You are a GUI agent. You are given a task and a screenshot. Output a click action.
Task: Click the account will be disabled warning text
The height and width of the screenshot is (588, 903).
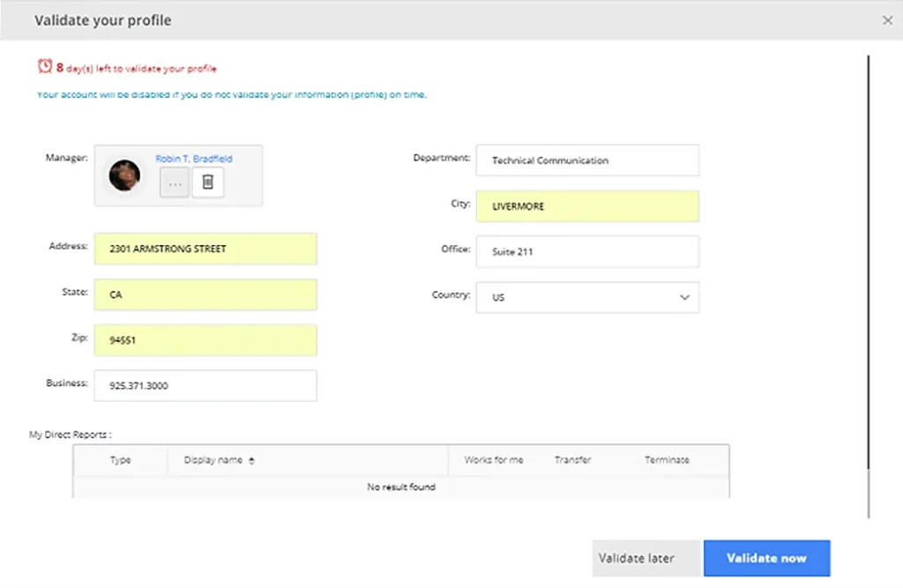[x=232, y=94]
